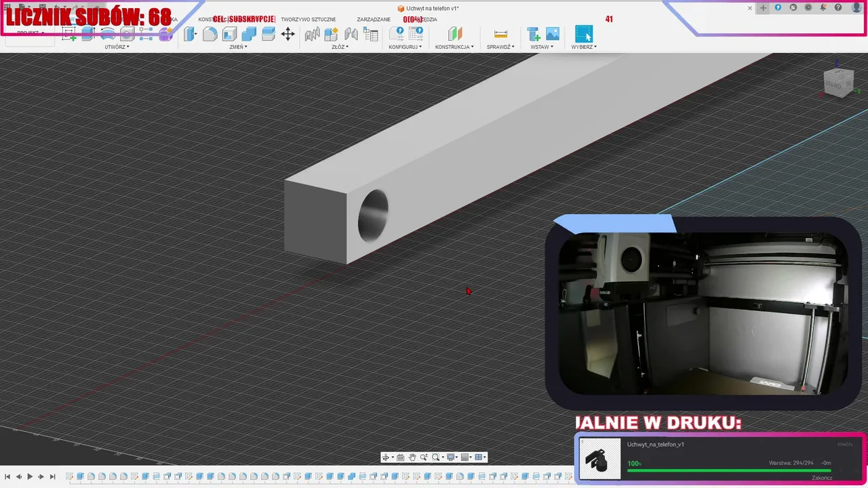Click the Joint icon in ZŁÓŻ group
The height and width of the screenshot is (488, 868).
pyautogui.click(x=351, y=34)
